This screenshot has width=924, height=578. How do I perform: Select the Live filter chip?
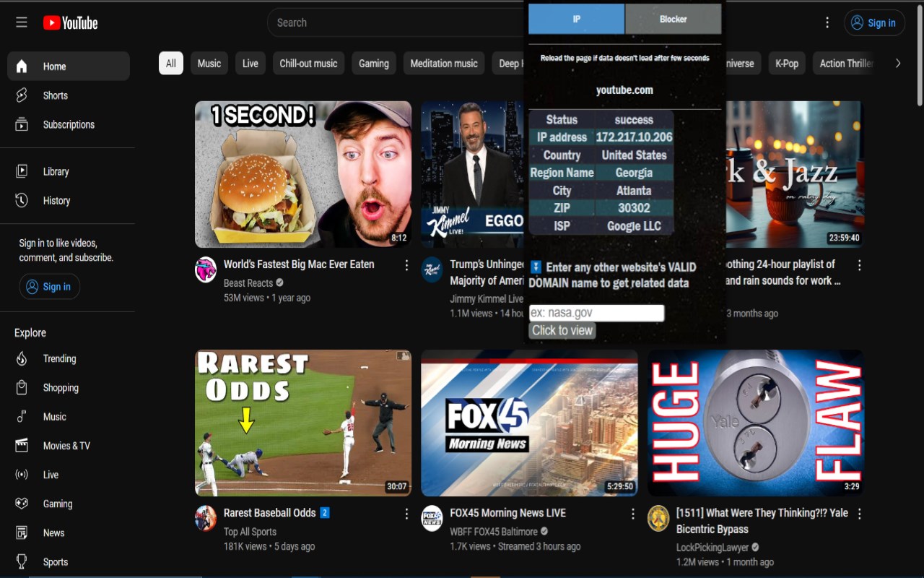(x=250, y=64)
